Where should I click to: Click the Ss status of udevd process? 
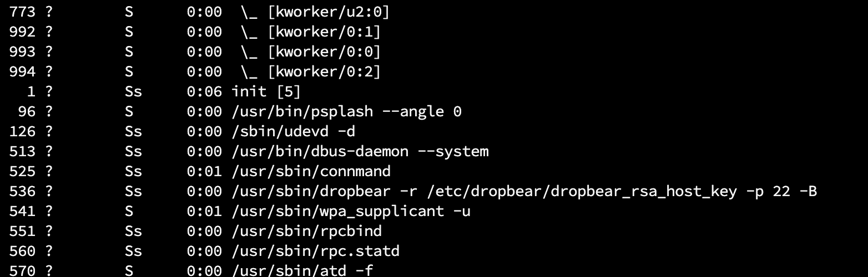pos(133,131)
